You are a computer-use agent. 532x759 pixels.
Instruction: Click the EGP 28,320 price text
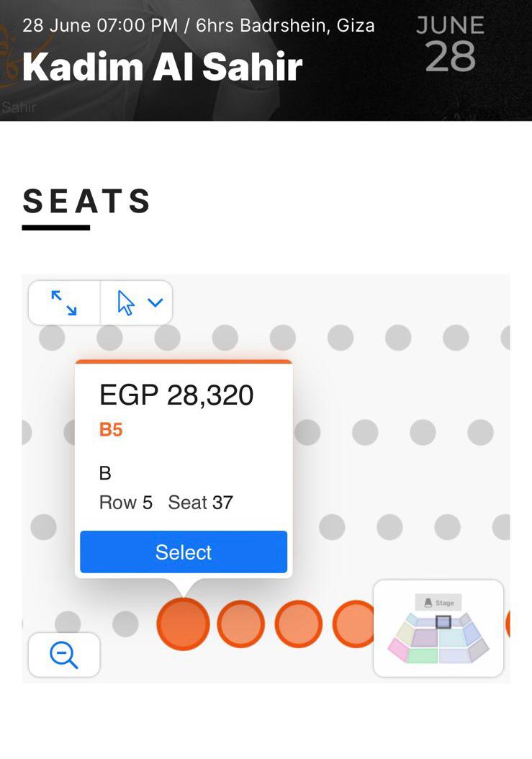point(176,395)
